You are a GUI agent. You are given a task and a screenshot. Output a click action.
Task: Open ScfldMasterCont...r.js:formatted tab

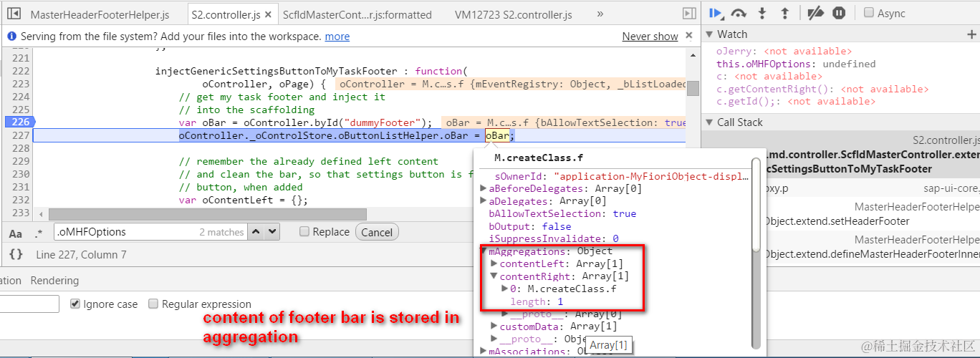pos(357,14)
